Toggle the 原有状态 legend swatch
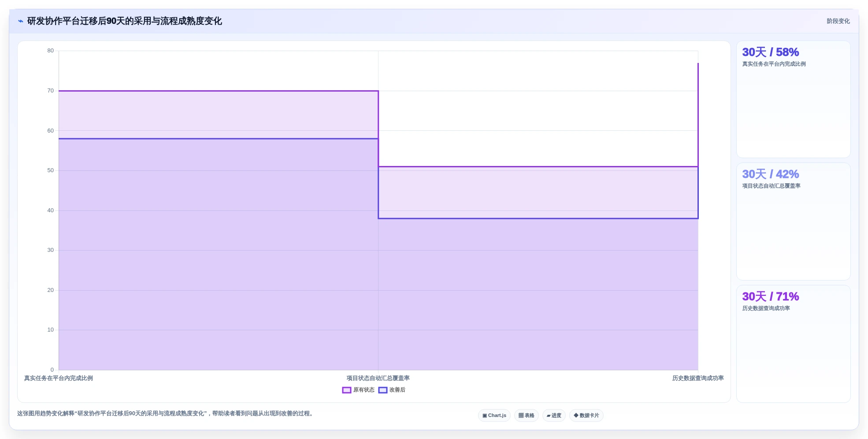This screenshot has height=439, width=868. pyautogui.click(x=347, y=390)
